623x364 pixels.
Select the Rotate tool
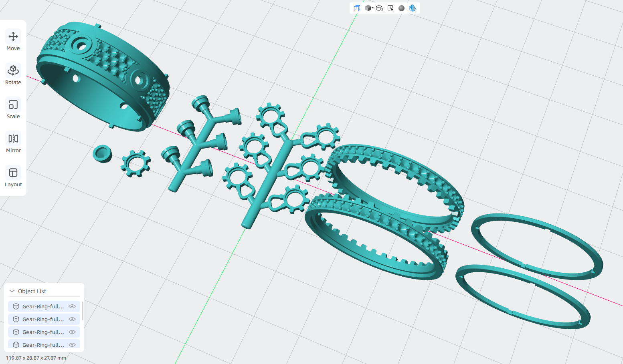coord(13,75)
